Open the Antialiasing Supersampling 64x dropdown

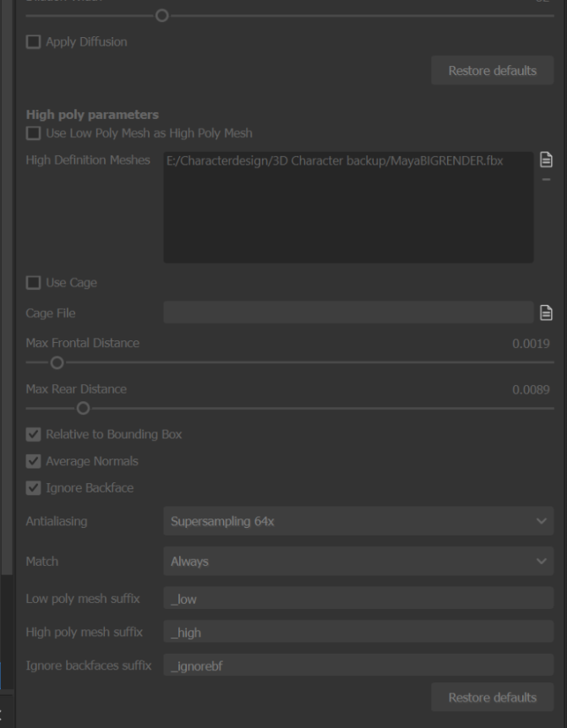click(357, 522)
